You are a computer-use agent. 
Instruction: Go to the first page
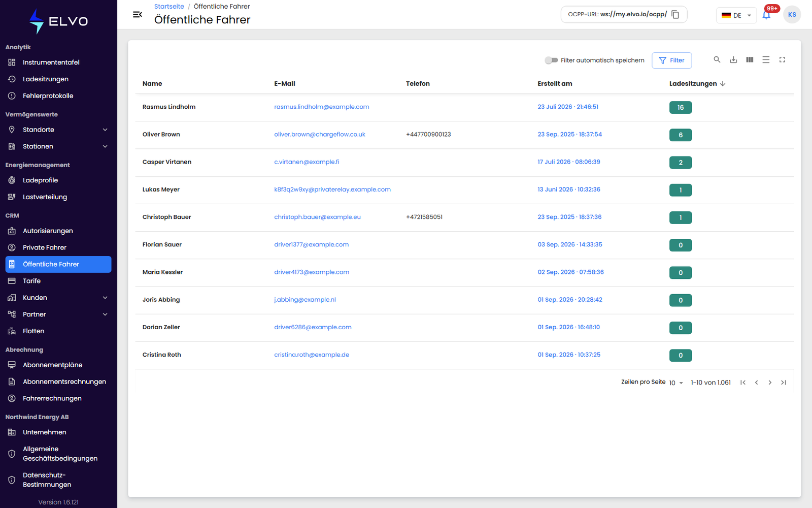742,383
